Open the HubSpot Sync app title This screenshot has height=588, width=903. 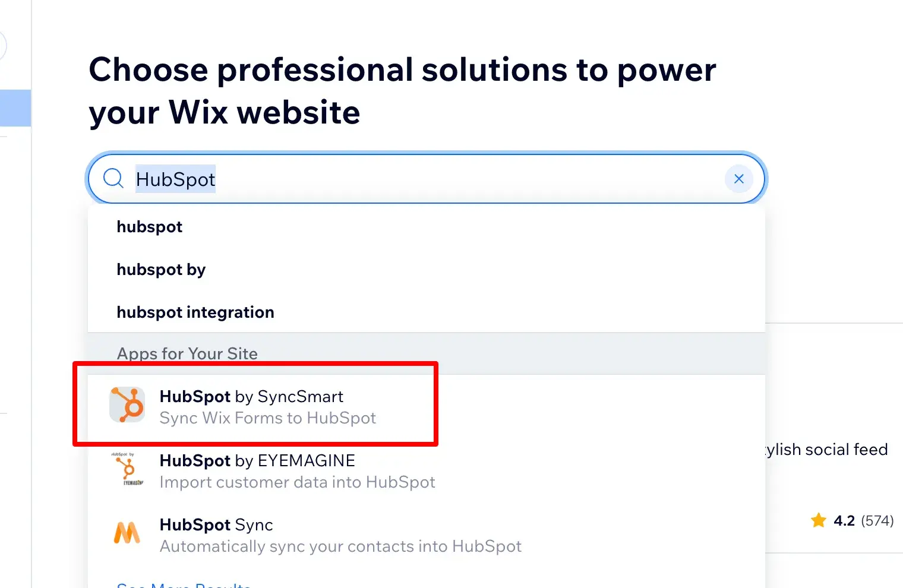[216, 524]
